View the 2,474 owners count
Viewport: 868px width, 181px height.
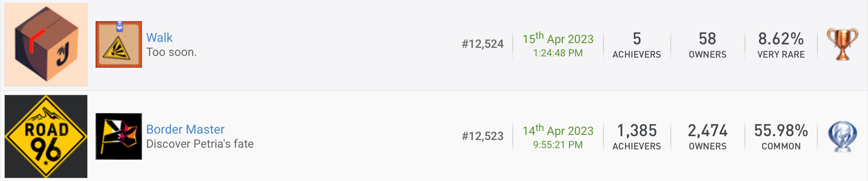707,137
